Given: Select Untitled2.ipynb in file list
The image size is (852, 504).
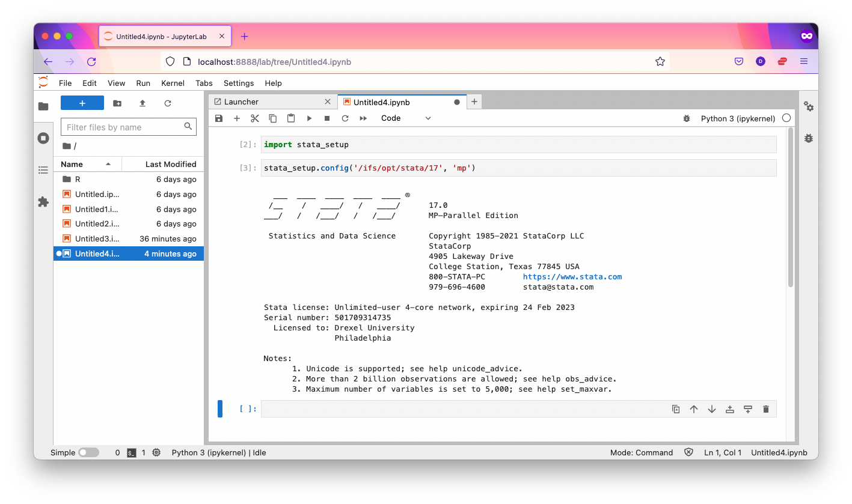Looking at the screenshot, I should [129, 223].
